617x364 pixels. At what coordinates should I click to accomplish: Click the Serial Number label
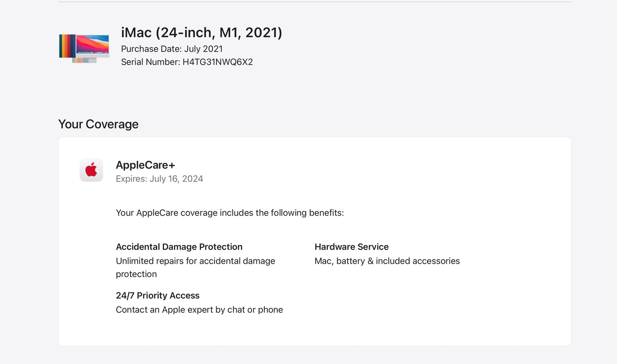(150, 62)
